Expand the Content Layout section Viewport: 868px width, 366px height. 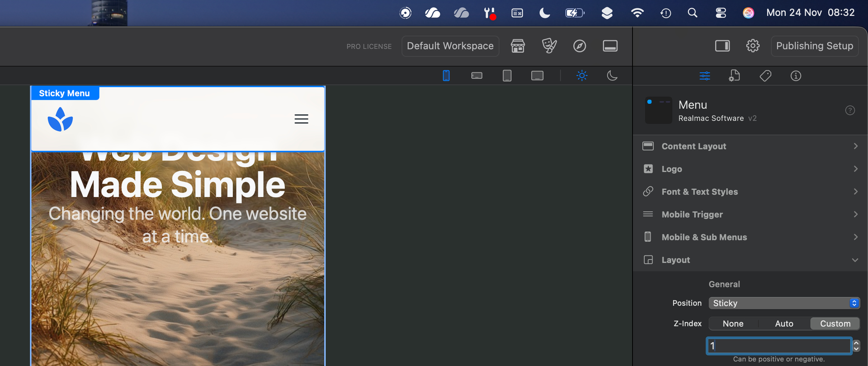pyautogui.click(x=750, y=146)
